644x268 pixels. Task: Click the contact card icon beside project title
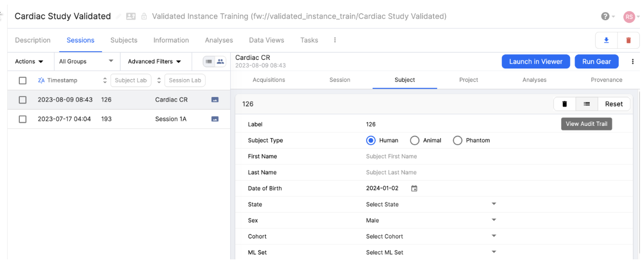pyautogui.click(x=131, y=17)
